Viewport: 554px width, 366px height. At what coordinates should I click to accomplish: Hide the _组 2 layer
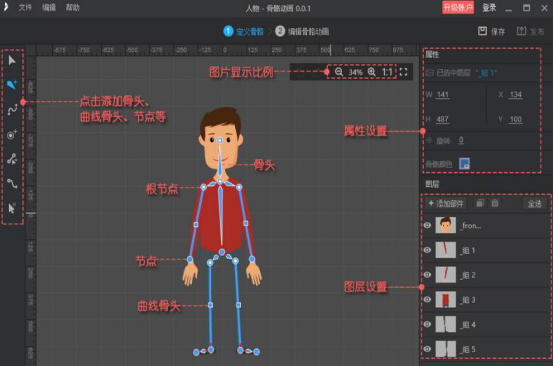[x=428, y=275]
